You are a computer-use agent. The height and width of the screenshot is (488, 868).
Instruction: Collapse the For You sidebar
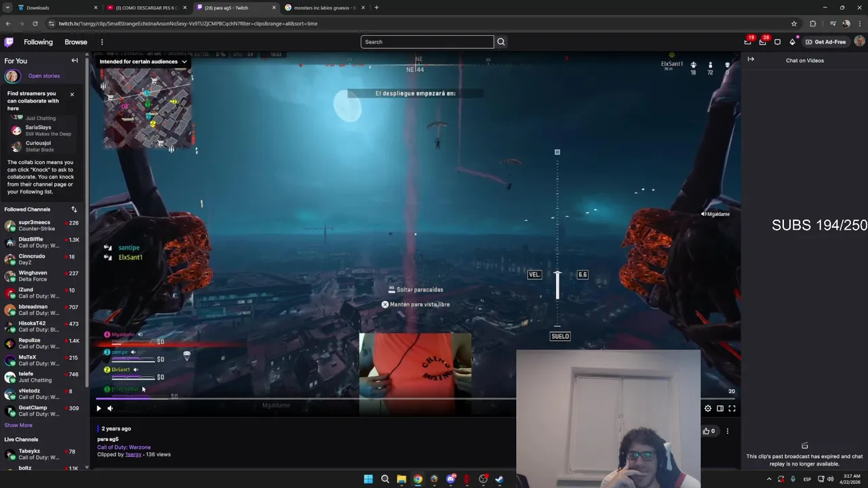click(x=75, y=60)
